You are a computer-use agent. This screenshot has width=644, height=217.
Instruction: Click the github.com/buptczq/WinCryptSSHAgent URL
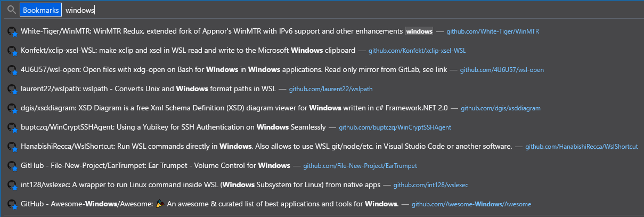395,127
